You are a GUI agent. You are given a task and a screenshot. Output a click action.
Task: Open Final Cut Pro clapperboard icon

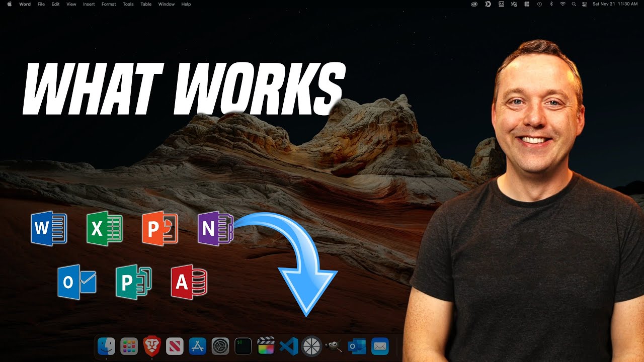point(266,346)
